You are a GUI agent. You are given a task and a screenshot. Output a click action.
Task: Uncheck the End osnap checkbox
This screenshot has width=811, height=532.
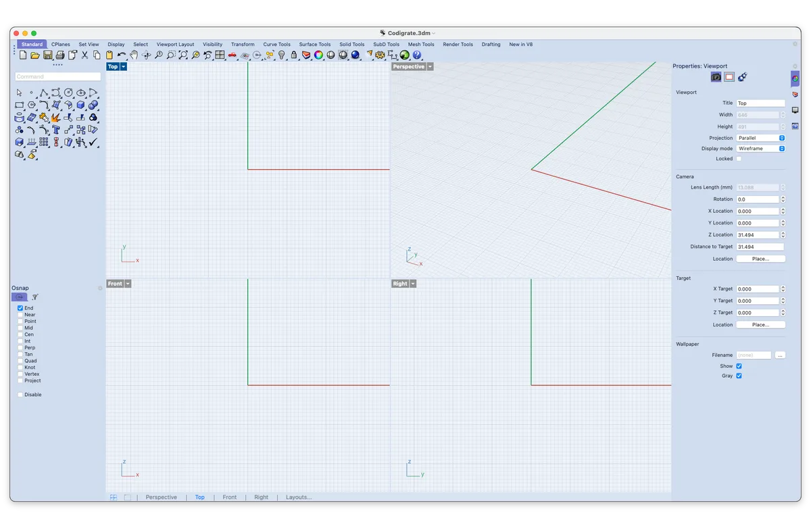tap(20, 308)
